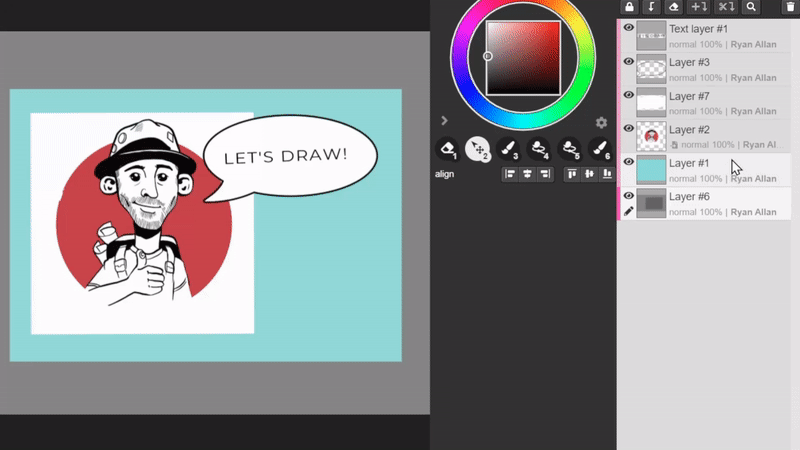
Task: Expand the panel with the chevron arrow
Action: [444, 121]
